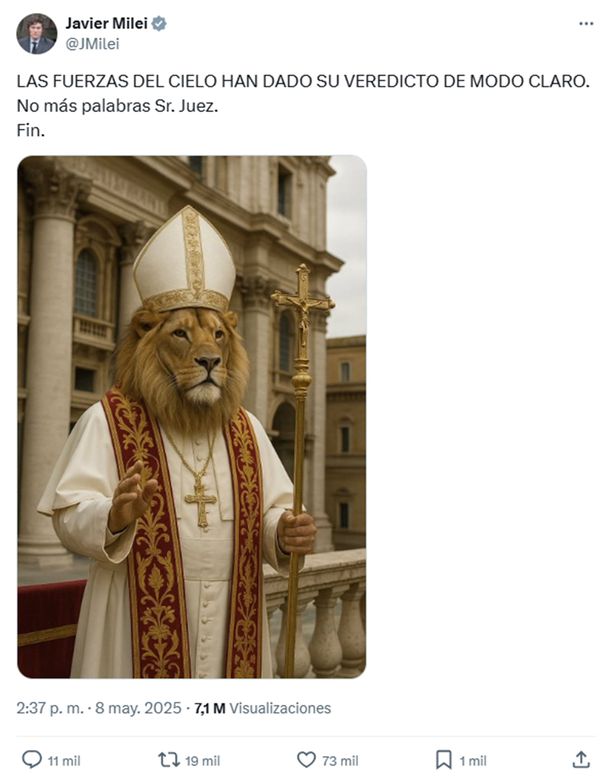Click the word Fin. in tweet

click(31, 130)
